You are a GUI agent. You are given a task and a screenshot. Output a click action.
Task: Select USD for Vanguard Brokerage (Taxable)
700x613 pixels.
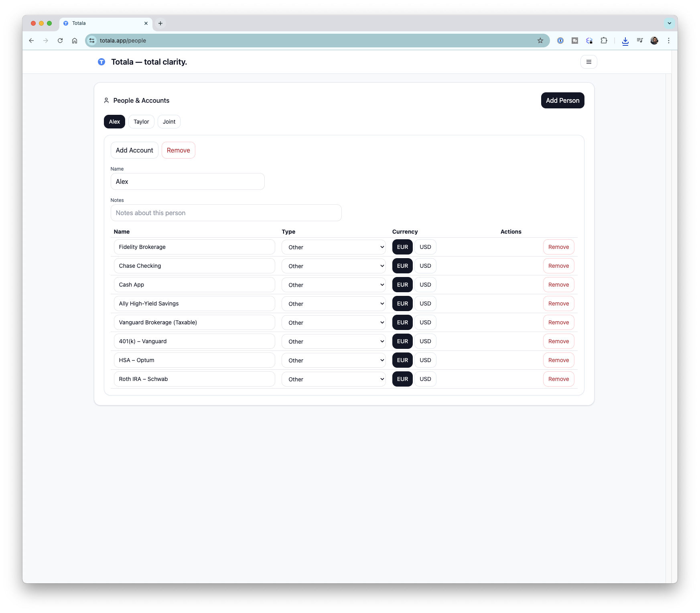[x=425, y=322]
